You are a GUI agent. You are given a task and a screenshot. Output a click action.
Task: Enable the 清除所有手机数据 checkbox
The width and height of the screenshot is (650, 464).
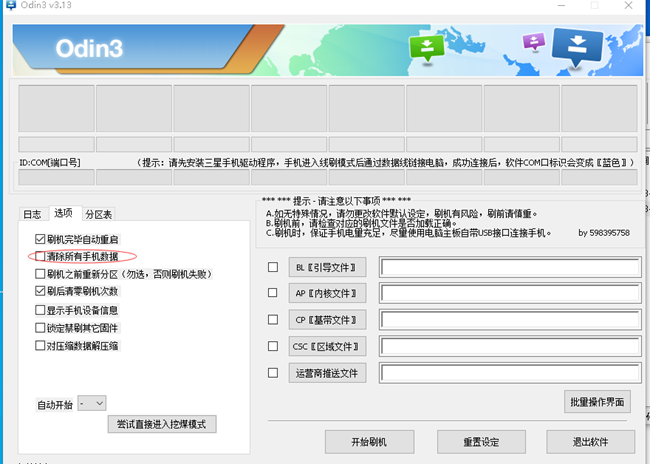(x=40, y=257)
